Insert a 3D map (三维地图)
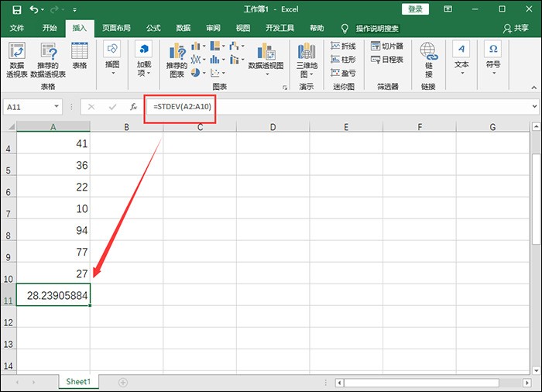 [x=307, y=60]
